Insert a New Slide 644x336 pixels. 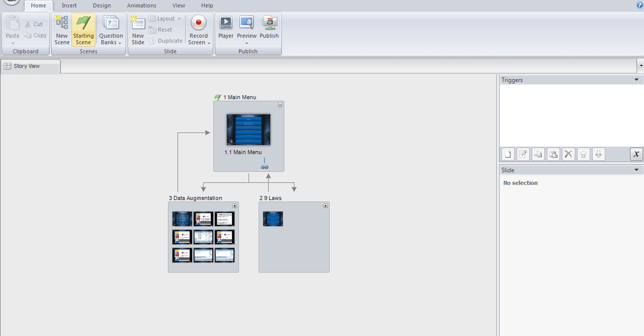pos(137,30)
